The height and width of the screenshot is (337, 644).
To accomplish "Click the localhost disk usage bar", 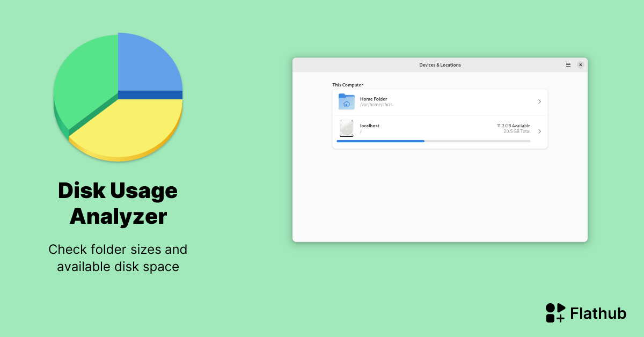I will coord(434,141).
